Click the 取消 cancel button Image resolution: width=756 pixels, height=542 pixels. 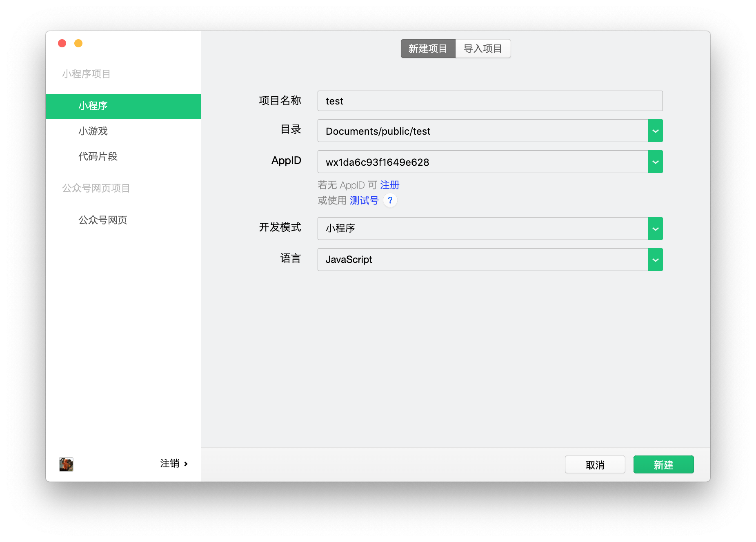(595, 464)
